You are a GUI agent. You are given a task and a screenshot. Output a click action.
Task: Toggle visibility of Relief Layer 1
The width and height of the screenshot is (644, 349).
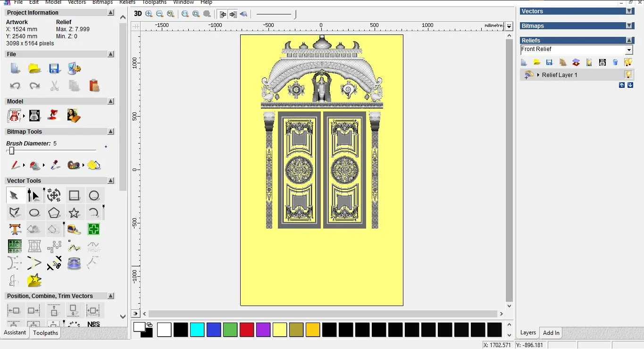pyautogui.click(x=629, y=75)
